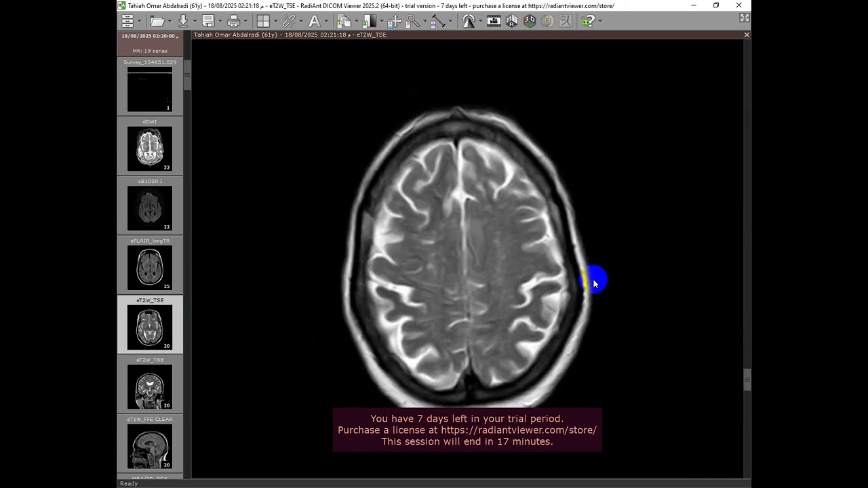Select the browse series stack tool
868x488 pixels.
coord(344,21)
